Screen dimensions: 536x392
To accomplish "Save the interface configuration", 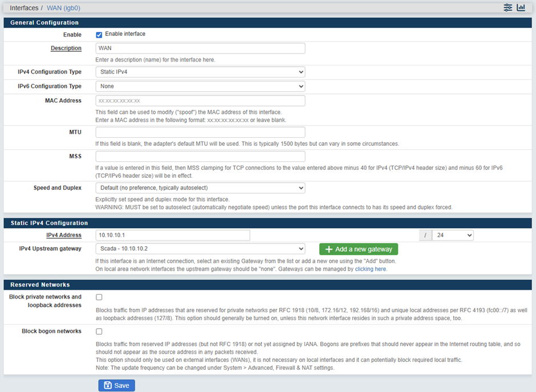I will pyautogui.click(x=116, y=386).
